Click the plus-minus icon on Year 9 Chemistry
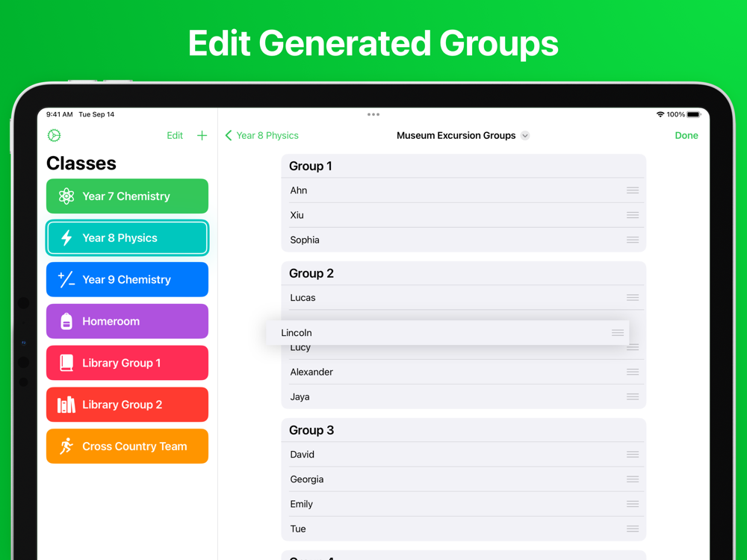The image size is (747, 560). 66,279
